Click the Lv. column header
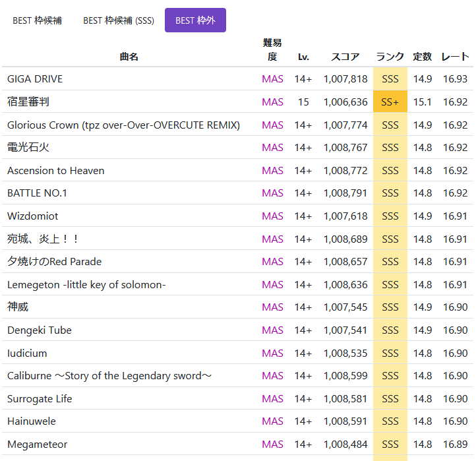Viewport: 476px width, 461px height. click(x=303, y=57)
